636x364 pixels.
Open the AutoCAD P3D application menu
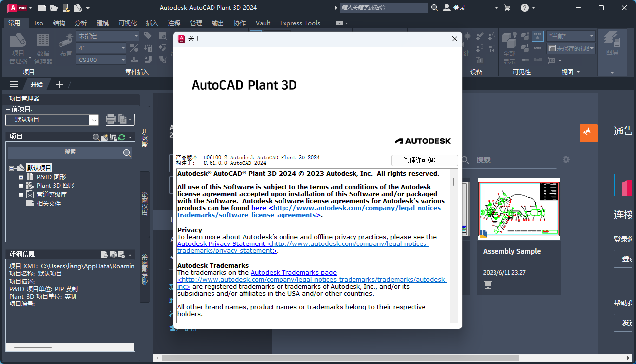(x=20, y=8)
